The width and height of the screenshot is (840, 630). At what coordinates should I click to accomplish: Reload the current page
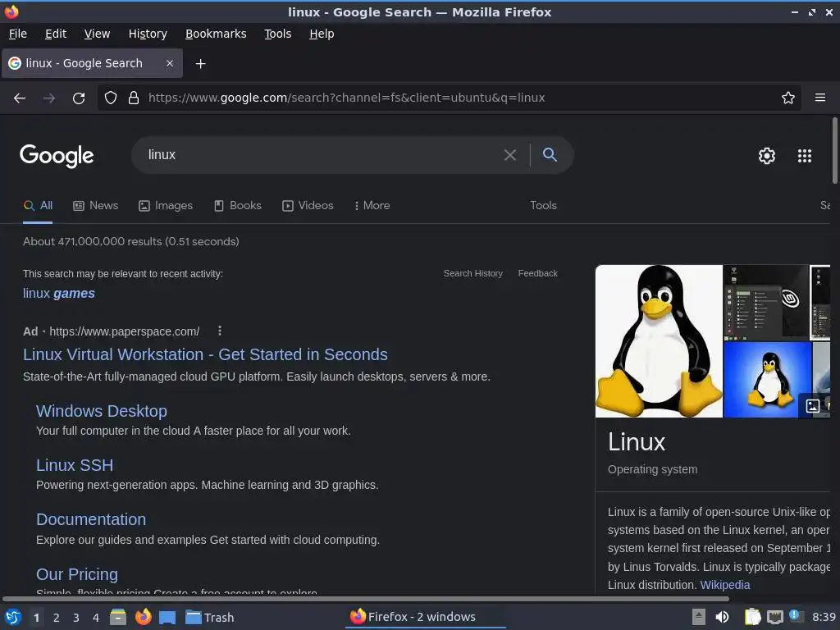[79, 98]
